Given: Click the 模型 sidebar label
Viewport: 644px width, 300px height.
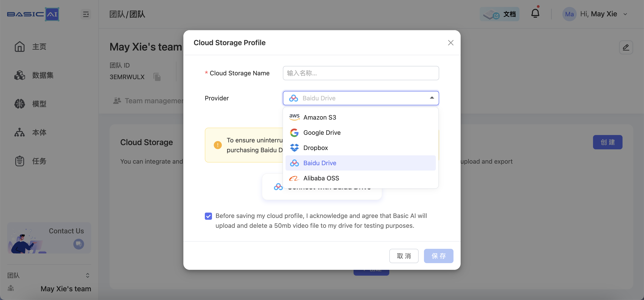Looking at the screenshot, I should [x=39, y=104].
